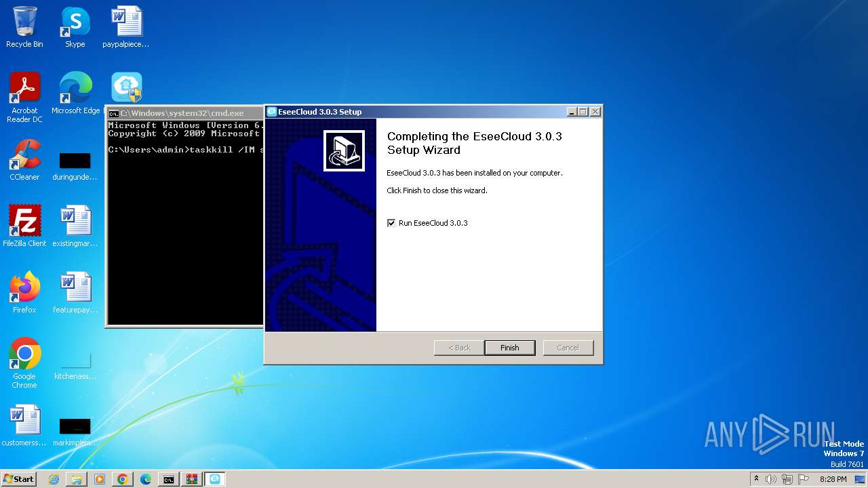Open Acrobat Reader DC desktop icon
The width and height of the screenshot is (868, 488).
(24, 98)
